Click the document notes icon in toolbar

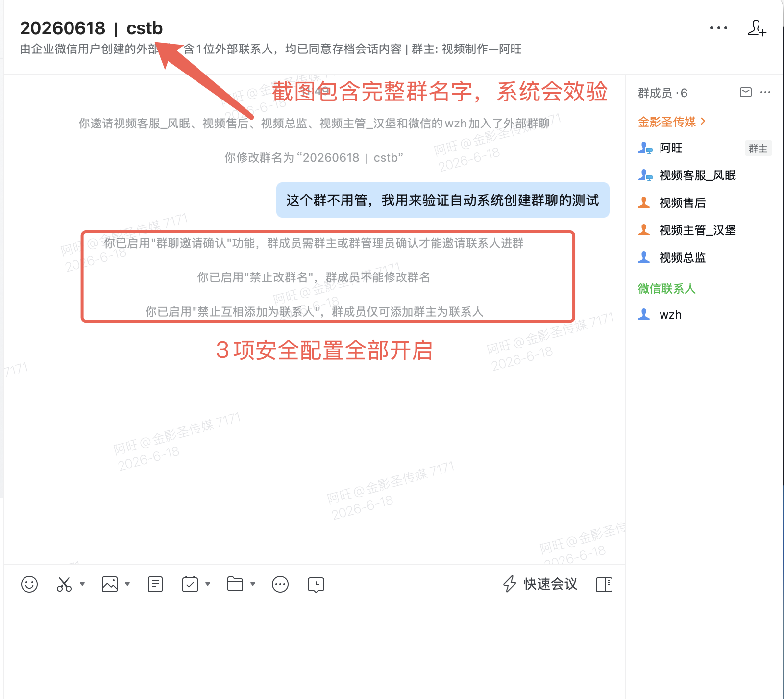tap(155, 584)
